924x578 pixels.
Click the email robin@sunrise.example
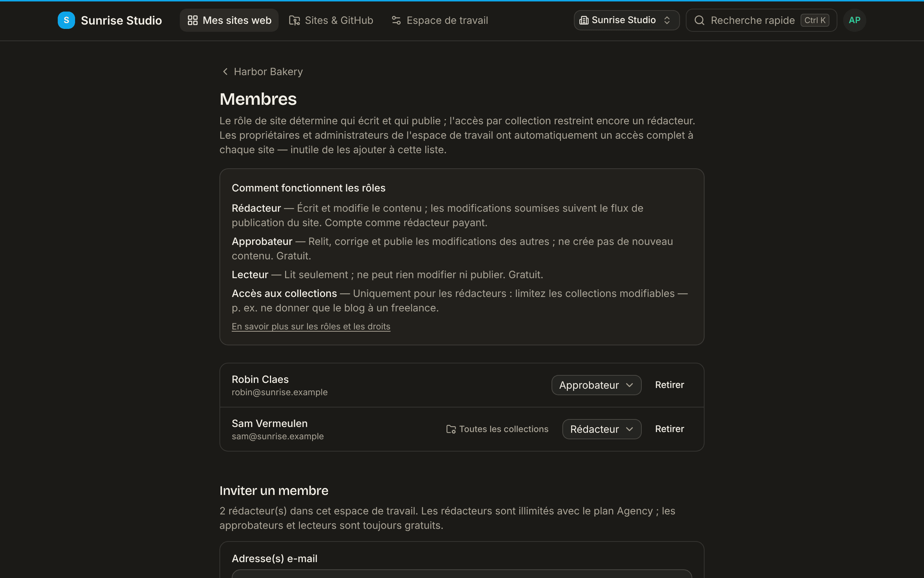(279, 392)
